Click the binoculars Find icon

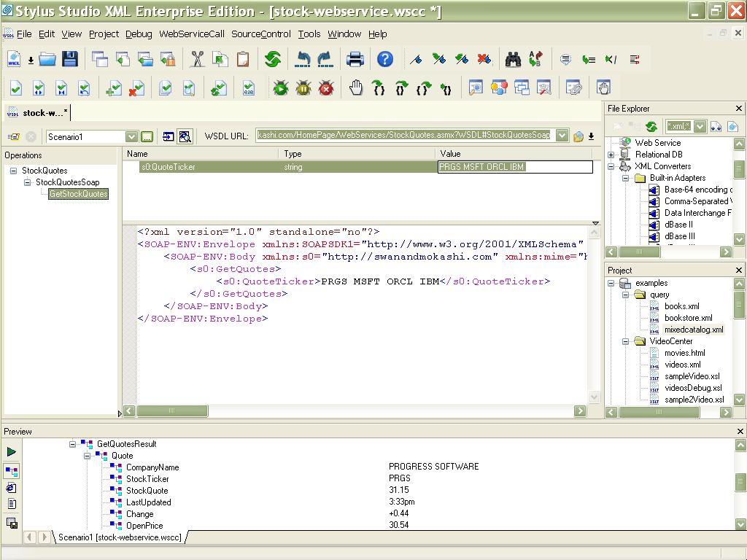513,60
